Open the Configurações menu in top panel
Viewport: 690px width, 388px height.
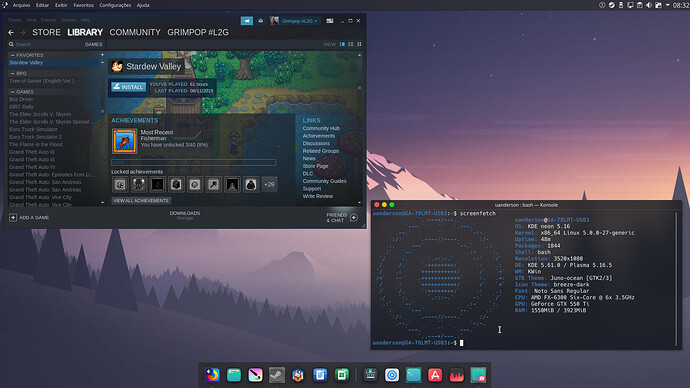click(x=115, y=5)
